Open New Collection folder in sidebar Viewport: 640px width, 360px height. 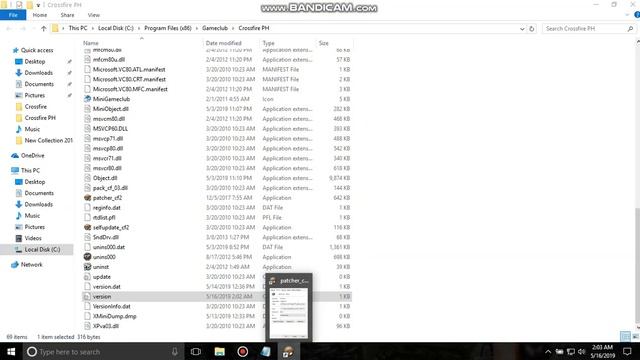[48, 140]
